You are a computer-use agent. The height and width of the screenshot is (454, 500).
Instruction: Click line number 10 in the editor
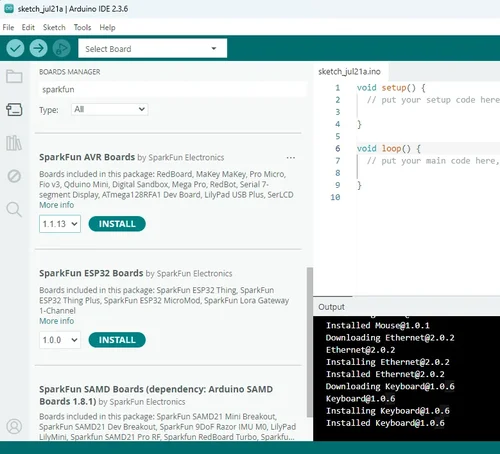point(335,197)
